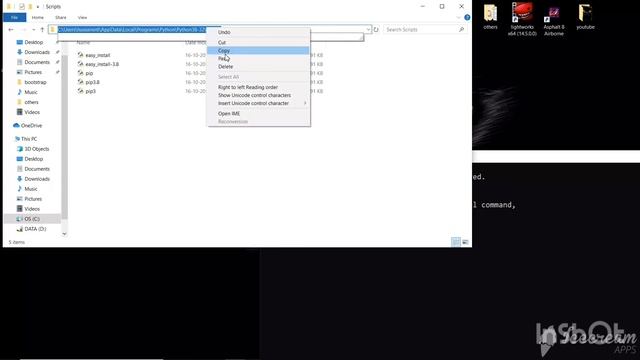Click the easy_install file icon
Image resolution: width=640 pixels, height=360 pixels.
(x=80, y=55)
